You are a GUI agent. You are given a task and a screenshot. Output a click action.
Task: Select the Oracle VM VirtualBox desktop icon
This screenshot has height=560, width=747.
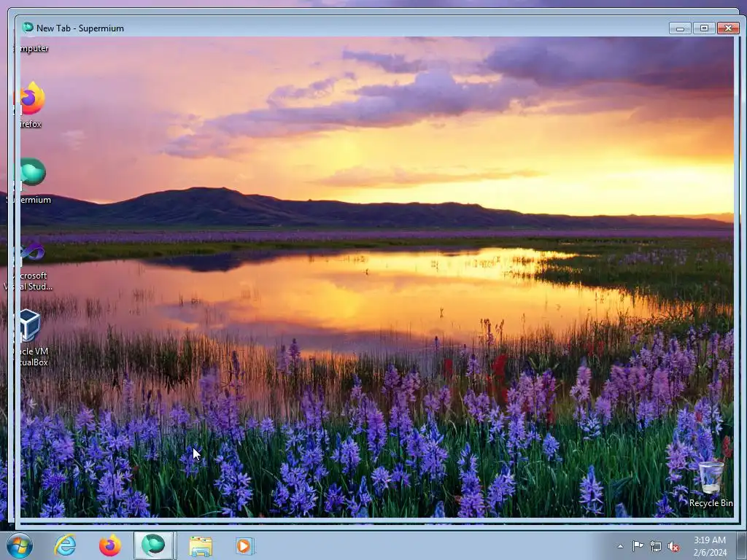point(31,338)
